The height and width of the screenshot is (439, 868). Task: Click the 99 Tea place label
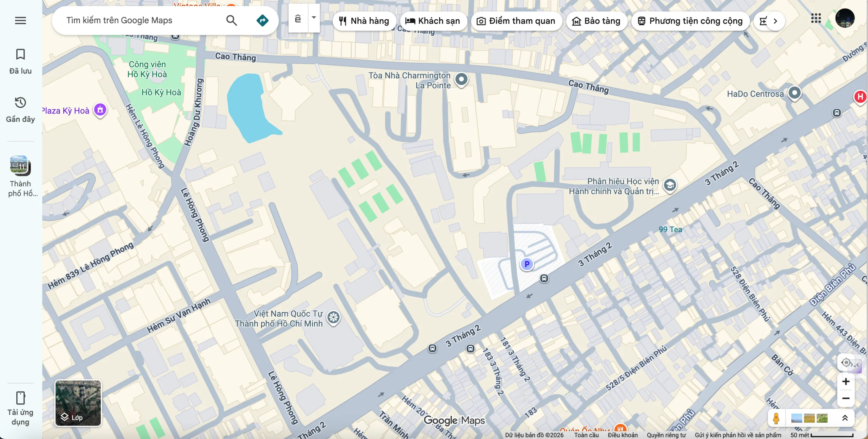coord(670,229)
